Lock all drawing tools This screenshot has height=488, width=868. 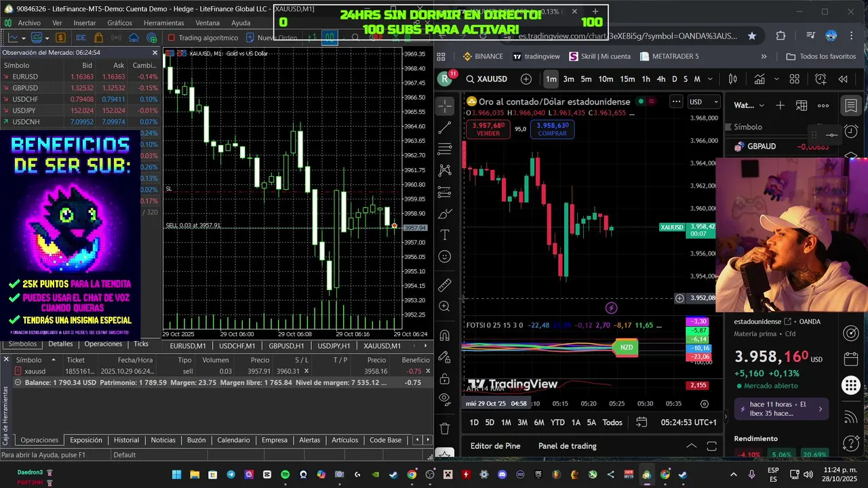tap(445, 378)
